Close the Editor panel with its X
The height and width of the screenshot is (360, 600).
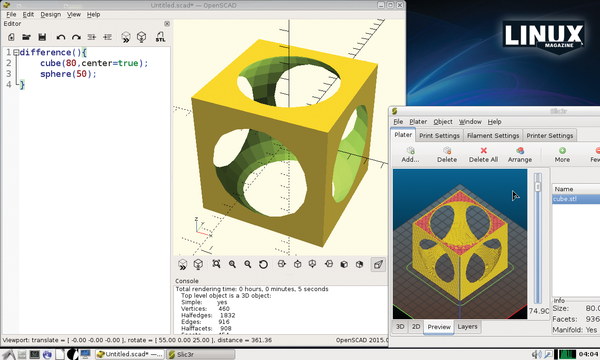[x=167, y=24]
